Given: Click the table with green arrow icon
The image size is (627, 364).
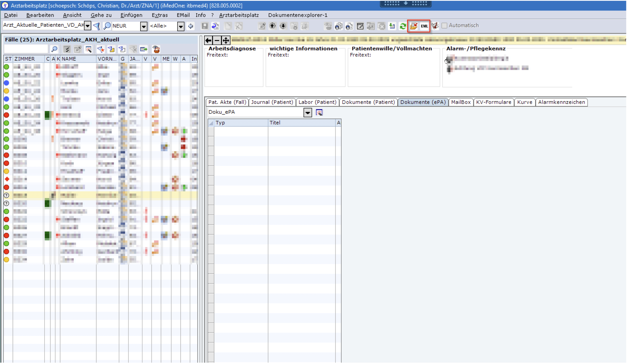Looking at the screenshot, I should [x=144, y=49].
